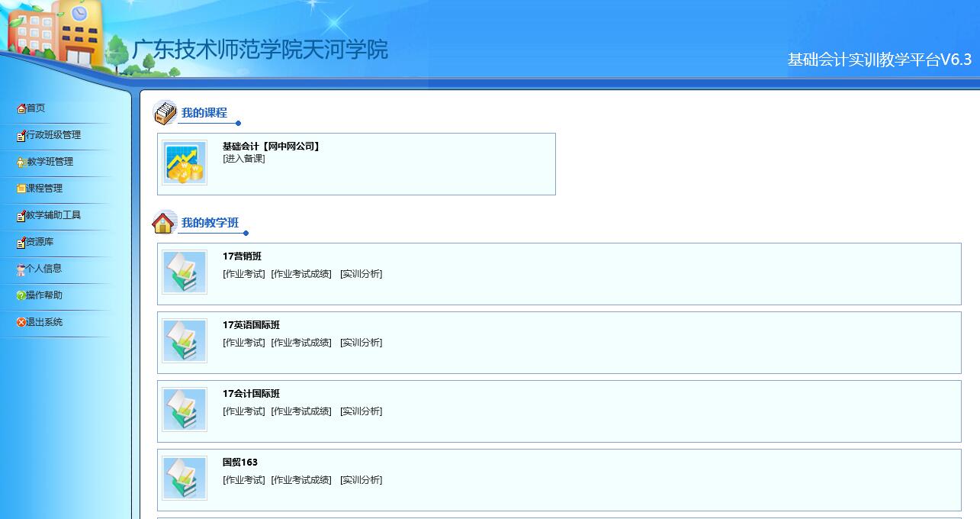Click the red 退出系统 exit icon
This screenshot has width=980, height=519.
tap(21, 322)
